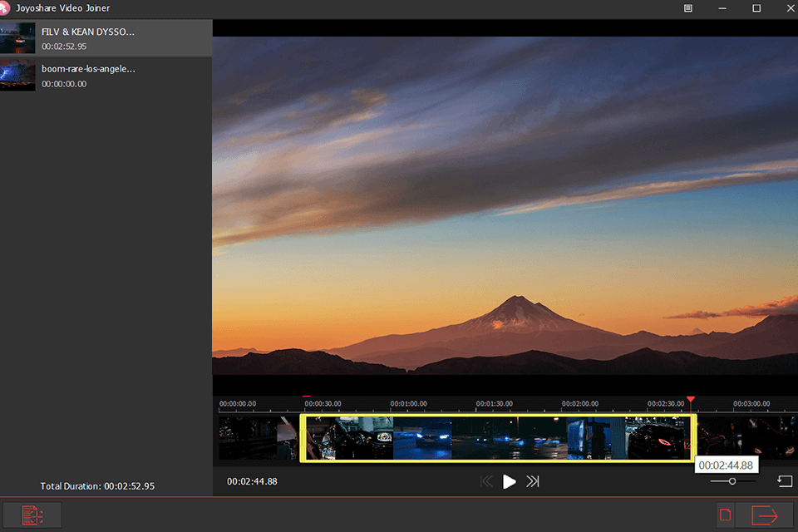Viewport: 798px width, 532px height.
Task: Click the boom-rare clip thumbnail
Action: (17, 74)
